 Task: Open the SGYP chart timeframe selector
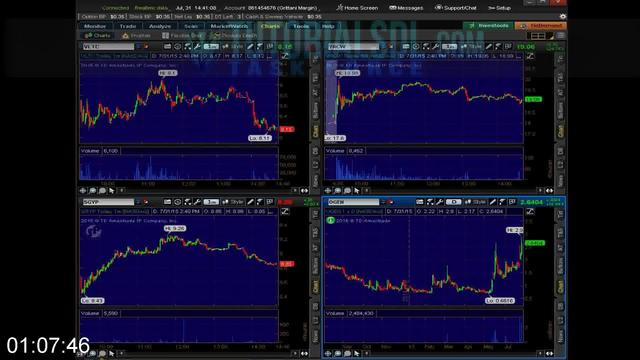point(211,202)
